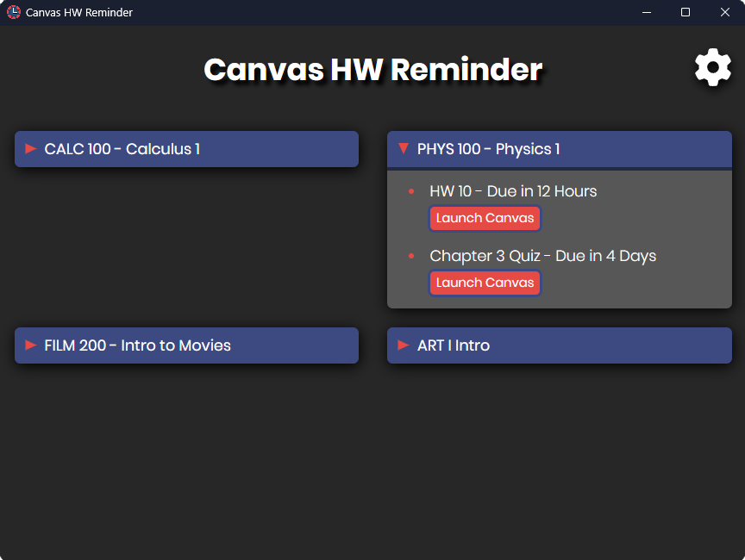Click the window title text in title bar
745x560 pixels.
click(x=79, y=12)
